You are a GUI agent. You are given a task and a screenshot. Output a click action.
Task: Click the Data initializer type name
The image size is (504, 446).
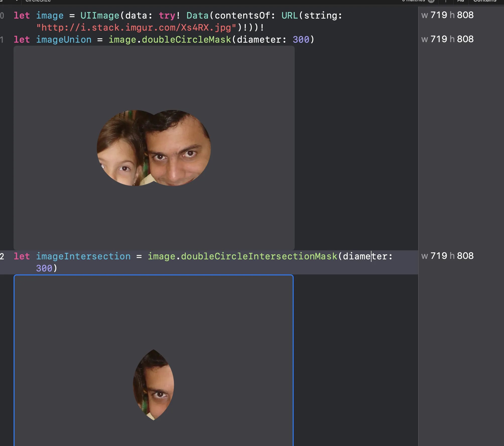[x=197, y=16]
